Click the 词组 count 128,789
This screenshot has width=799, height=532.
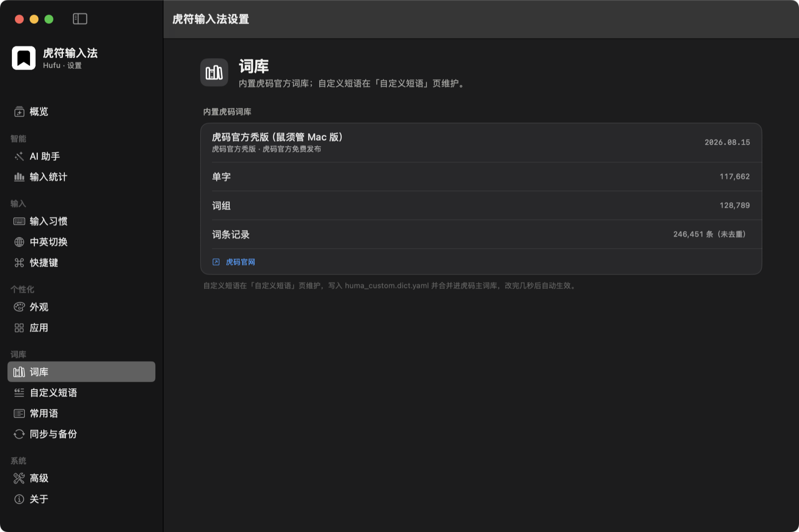[735, 206]
